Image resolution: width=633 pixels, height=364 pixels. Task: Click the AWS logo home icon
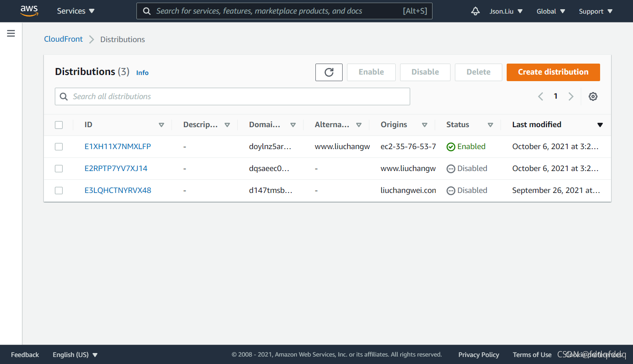(29, 11)
